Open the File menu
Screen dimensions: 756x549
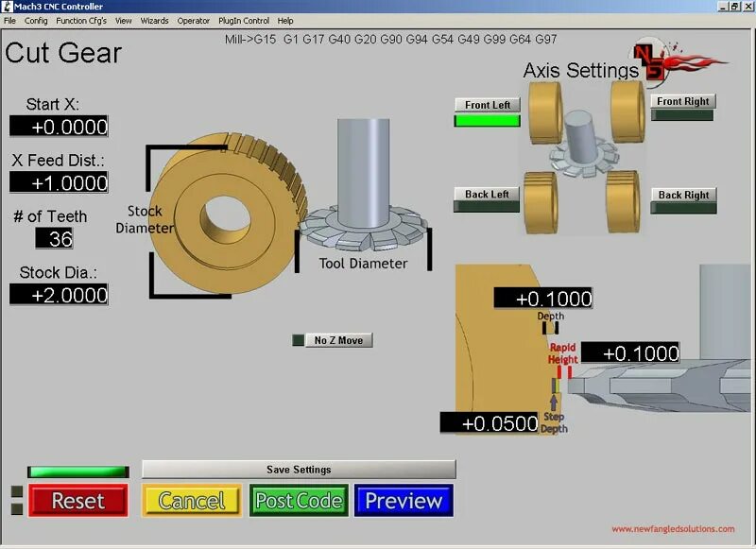[9, 21]
